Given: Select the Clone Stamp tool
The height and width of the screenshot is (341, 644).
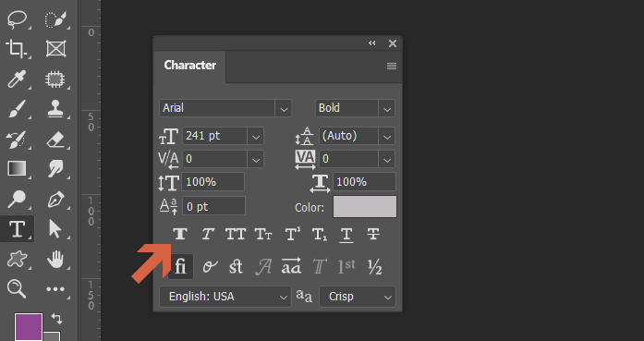Looking at the screenshot, I should (55, 109).
